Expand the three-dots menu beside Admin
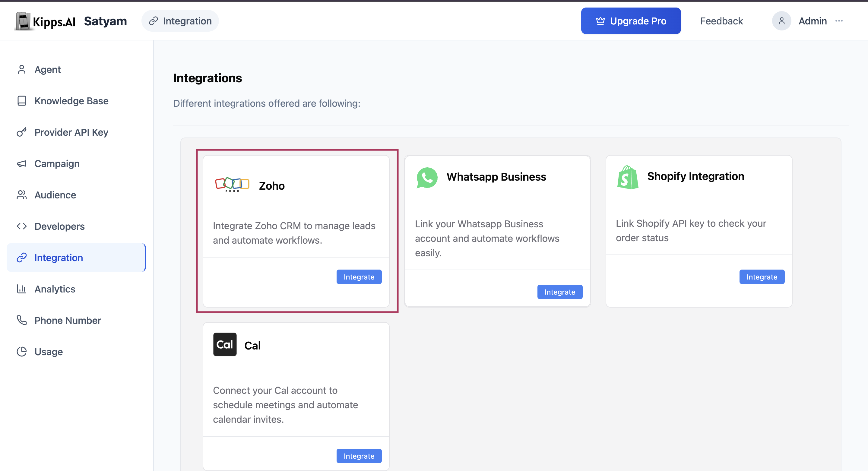868x471 pixels. 839,21
